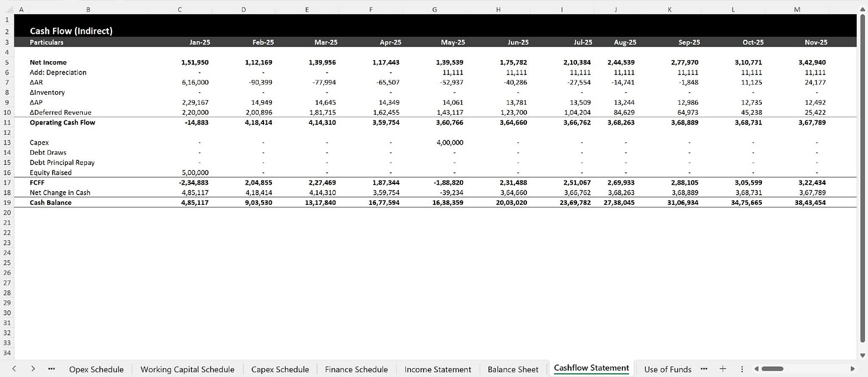
Task: Click the new sheet plus icon
Action: click(x=723, y=369)
